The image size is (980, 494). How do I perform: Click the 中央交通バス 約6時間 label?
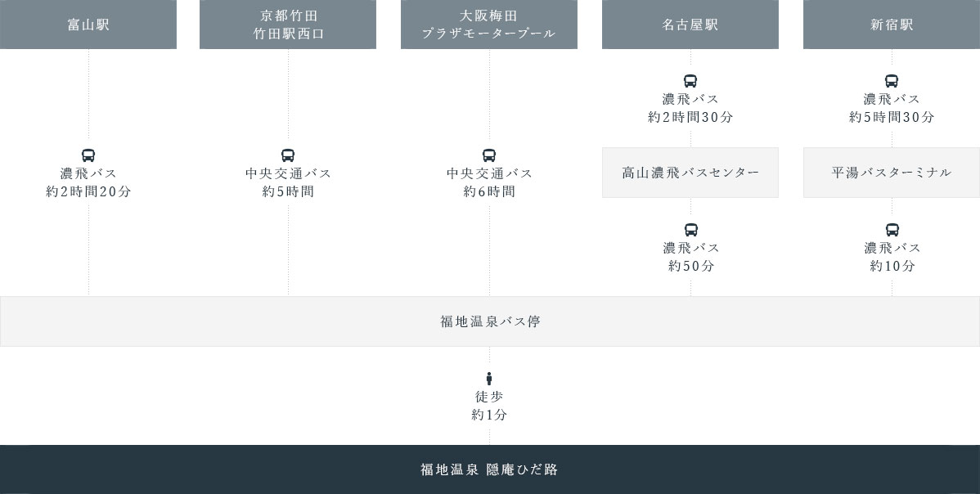click(x=489, y=182)
